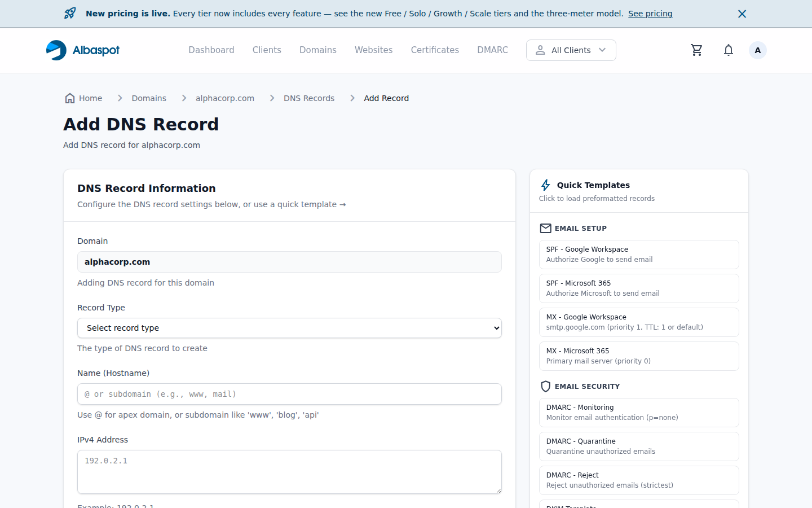Load the SPF - Microsoft 365 template
Screen dimensions: 812x508
639,288
